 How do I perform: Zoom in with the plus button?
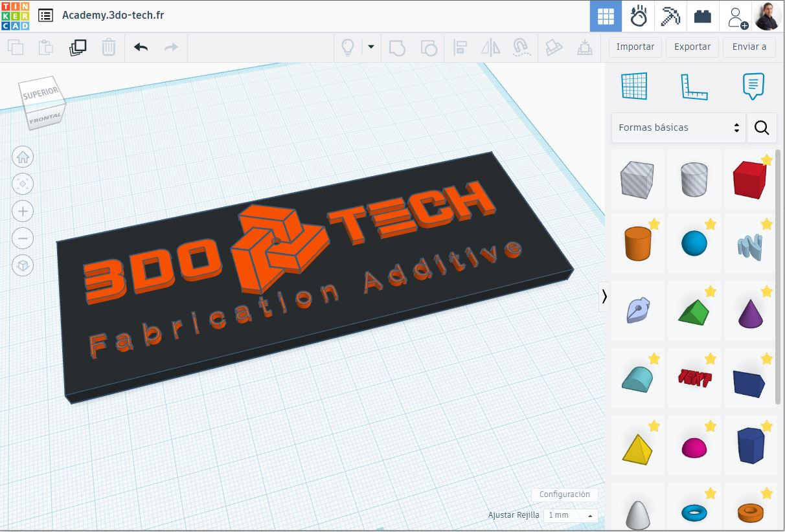pos(23,211)
